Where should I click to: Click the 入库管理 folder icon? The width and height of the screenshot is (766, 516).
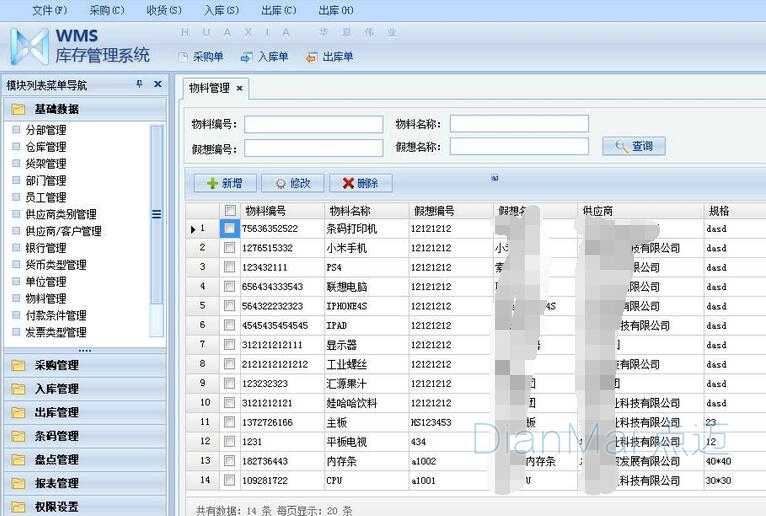pyautogui.click(x=18, y=389)
